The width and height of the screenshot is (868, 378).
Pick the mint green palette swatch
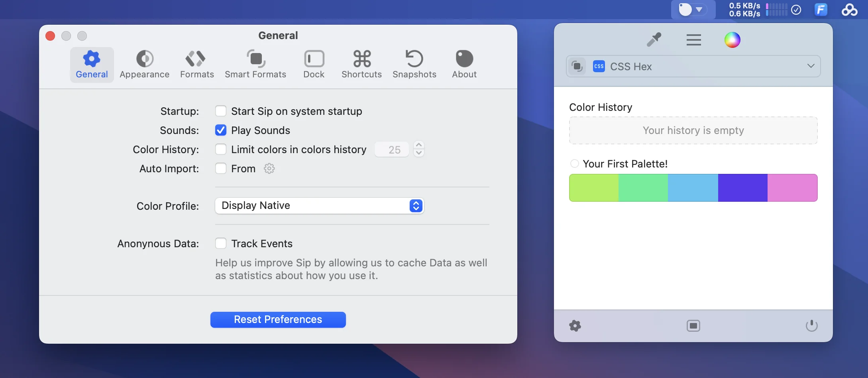(643, 188)
